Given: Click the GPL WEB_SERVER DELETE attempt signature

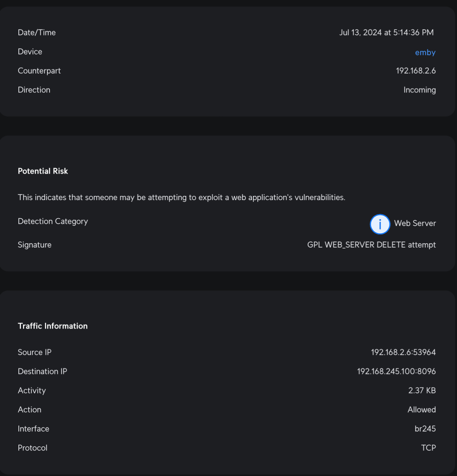Looking at the screenshot, I should coord(371,245).
